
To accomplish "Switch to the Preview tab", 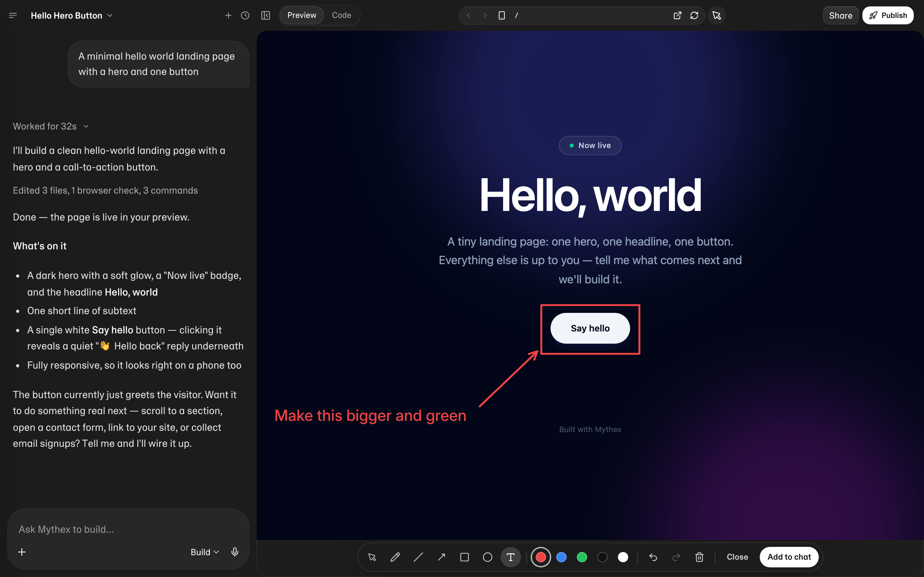I will (x=302, y=15).
